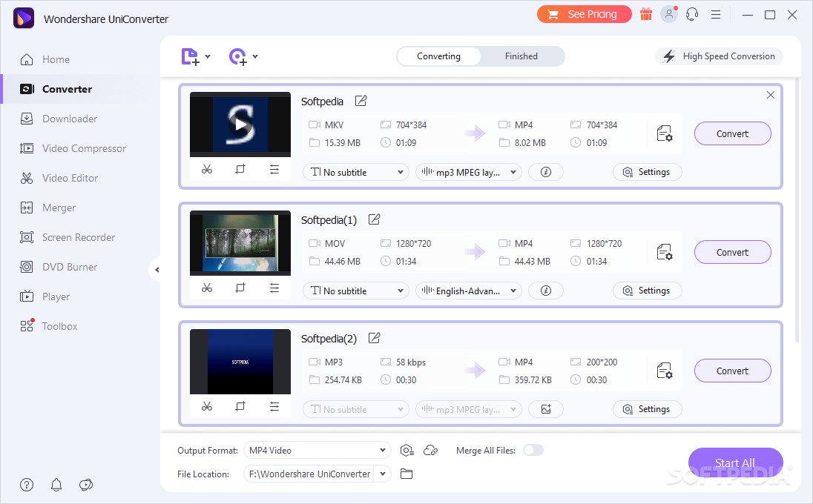Viewport: 813px width, 504px height.
Task: Open the mp3 MPEG audio track dropdown for Softpedia
Action: click(469, 172)
